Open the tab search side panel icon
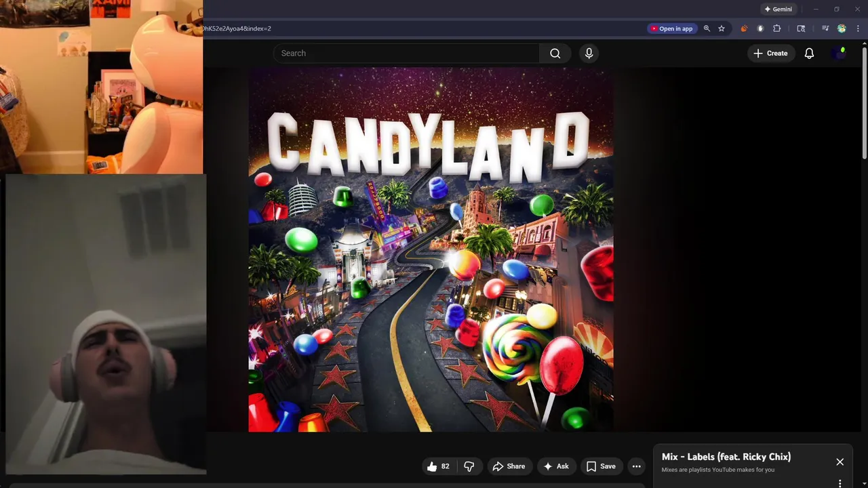This screenshot has width=868, height=488. click(x=801, y=28)
